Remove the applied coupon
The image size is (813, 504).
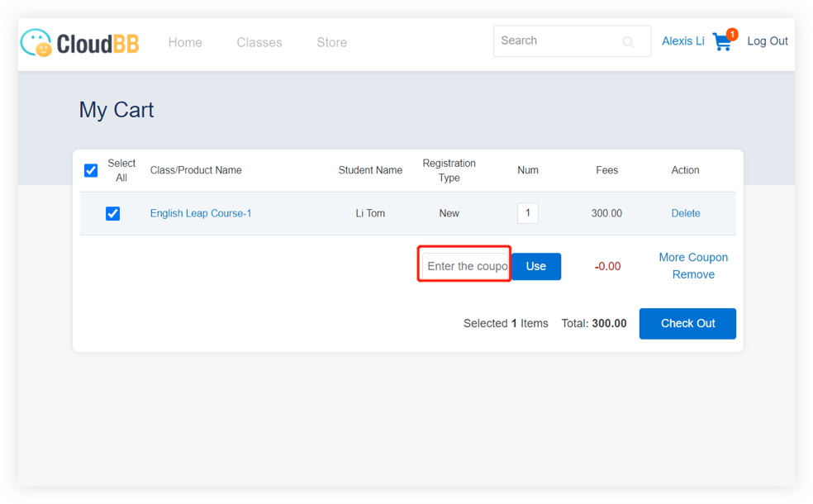[x=693, y=274]
